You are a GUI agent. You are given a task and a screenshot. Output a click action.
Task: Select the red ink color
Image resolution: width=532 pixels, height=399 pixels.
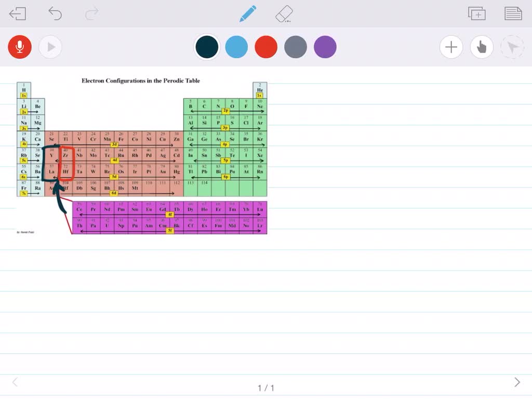pyautogui.click(x=266, y=47)
